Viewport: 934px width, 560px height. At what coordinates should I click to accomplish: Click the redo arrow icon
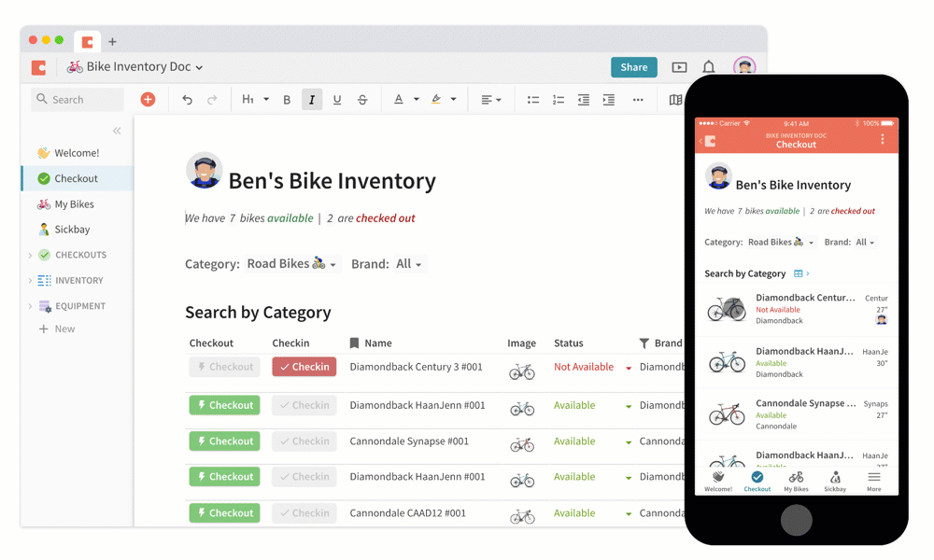click(212, 99)
